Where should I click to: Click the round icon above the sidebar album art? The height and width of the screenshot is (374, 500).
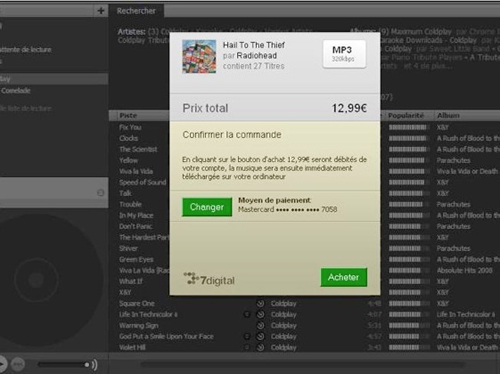[100, 193]
